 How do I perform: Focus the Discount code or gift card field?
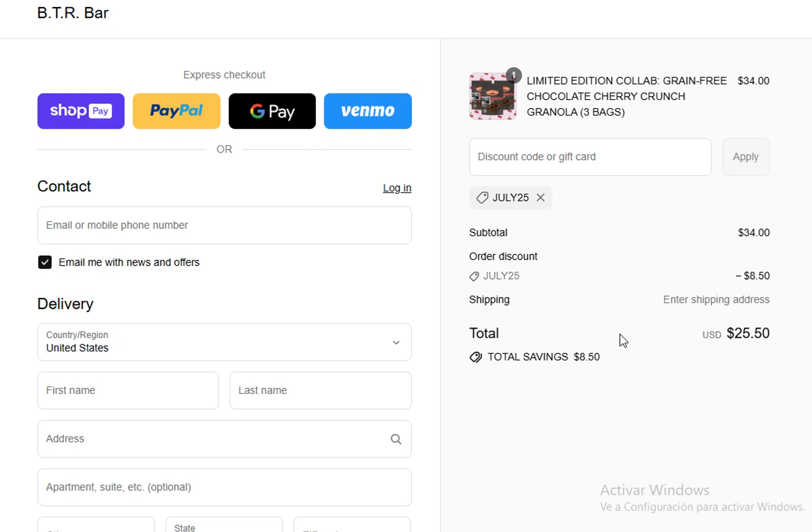click(590, 157)
